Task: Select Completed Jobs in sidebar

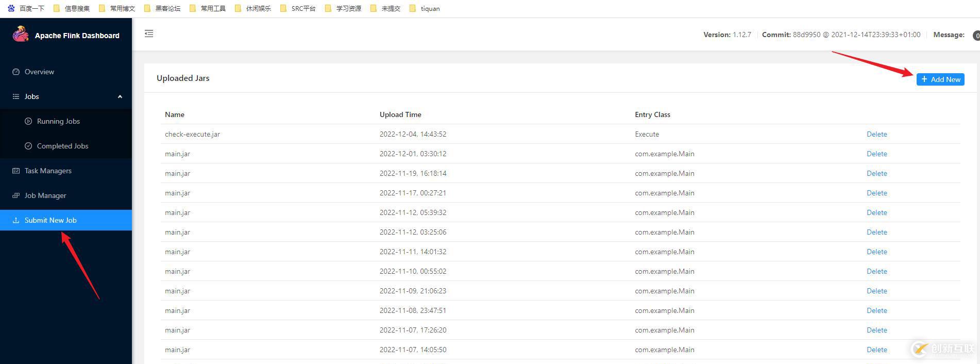Action: pos(66,146)
